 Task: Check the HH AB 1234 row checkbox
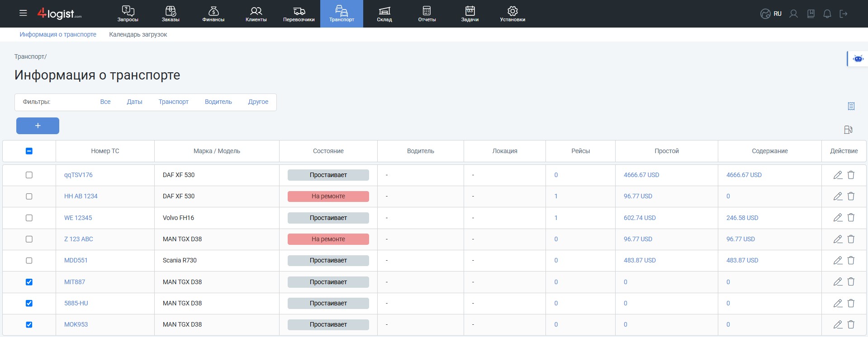pyautogui.click(x=29, y=196)
